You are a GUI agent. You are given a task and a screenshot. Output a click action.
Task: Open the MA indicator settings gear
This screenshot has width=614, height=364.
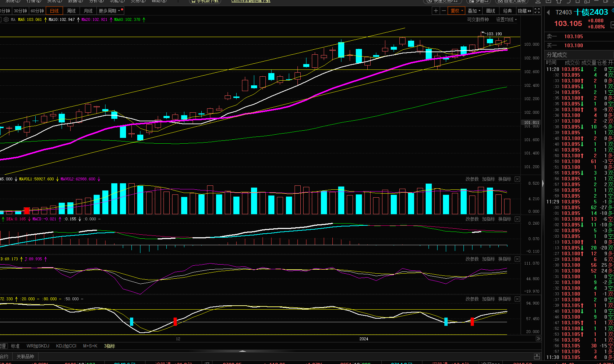(6, 19)
